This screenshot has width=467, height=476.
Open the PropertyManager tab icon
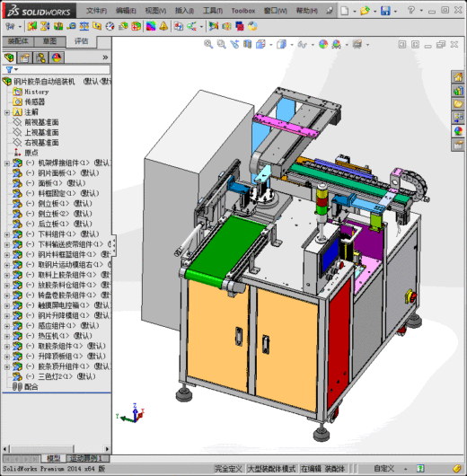[x=24, y=57]
